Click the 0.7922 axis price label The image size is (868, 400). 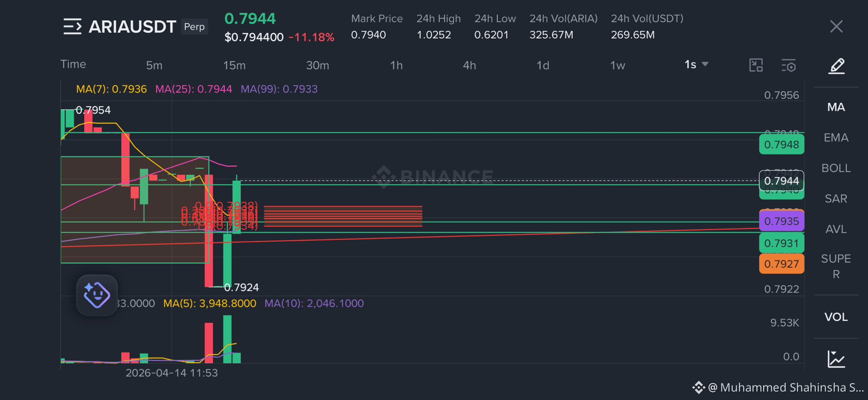point(781,289)
